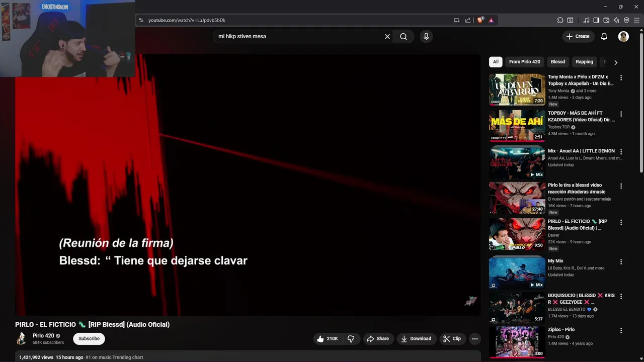Screen dimensions: 644x362
Task: Click the video title PIRLO - EL FICTICIO
Action: pos(92,325)
